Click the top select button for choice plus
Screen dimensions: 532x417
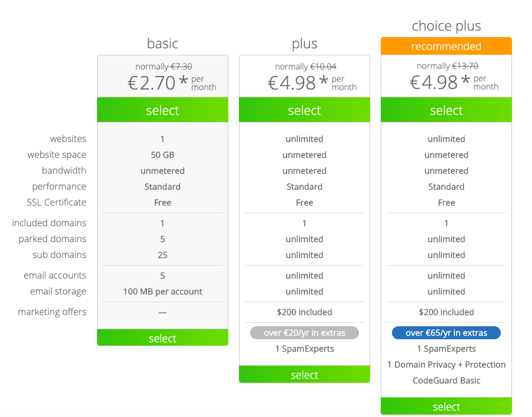coord(446,110)
